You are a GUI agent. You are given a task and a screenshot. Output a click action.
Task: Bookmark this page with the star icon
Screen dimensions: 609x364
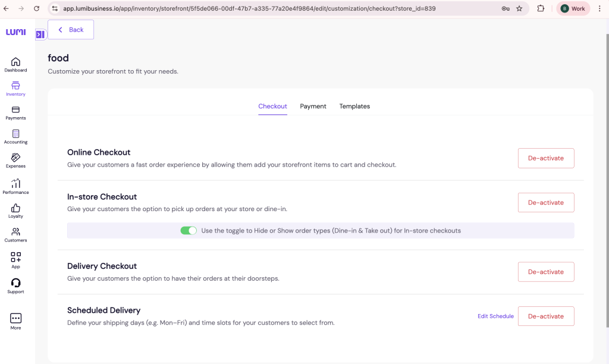click(520, 8)
